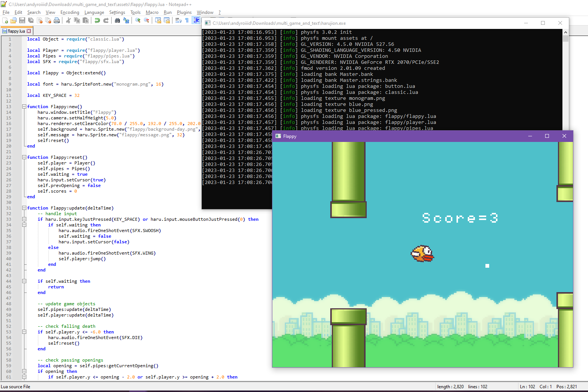
Task: Click the Copy icon in toolbar
Action: click(77, 20)
